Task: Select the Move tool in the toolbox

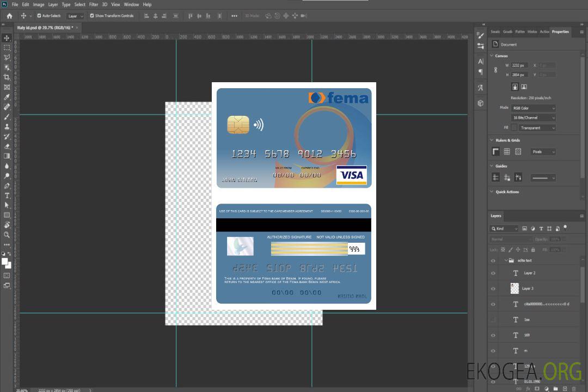Action: [7, 38]
